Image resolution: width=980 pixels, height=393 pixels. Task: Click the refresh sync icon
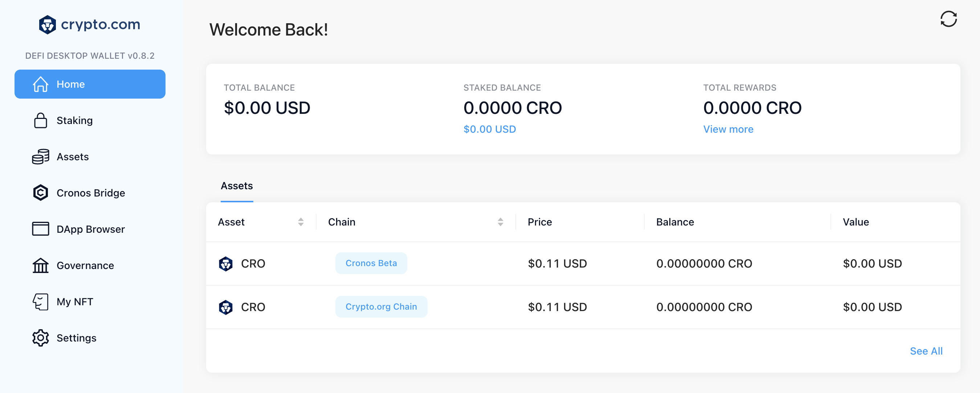pos(948,19)
